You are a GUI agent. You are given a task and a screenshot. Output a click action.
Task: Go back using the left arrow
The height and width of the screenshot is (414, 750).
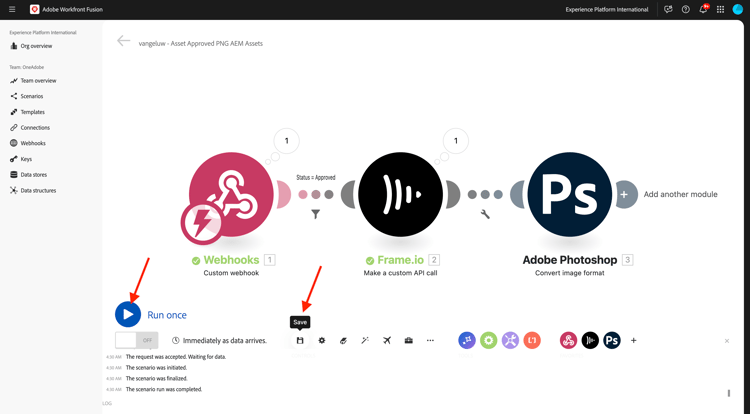[123, 41]
